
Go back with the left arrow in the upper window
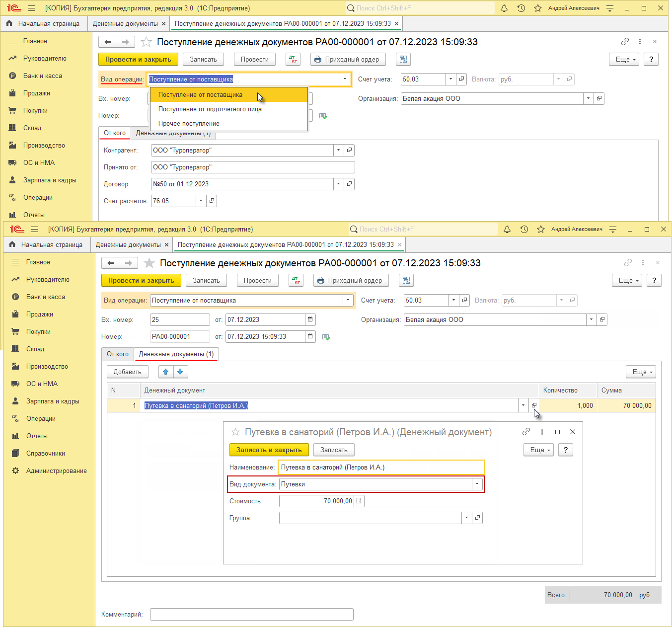pos(108,42)
